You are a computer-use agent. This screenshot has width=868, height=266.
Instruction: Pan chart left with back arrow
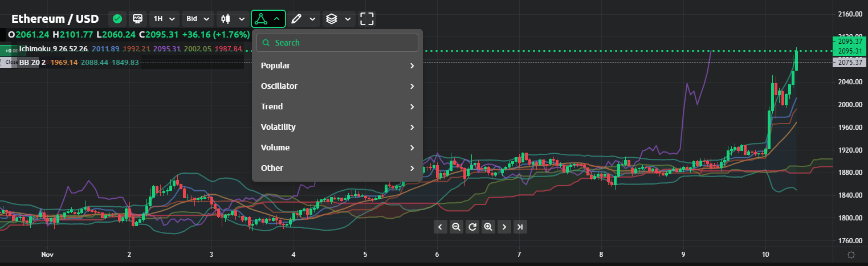coord(440,227)
